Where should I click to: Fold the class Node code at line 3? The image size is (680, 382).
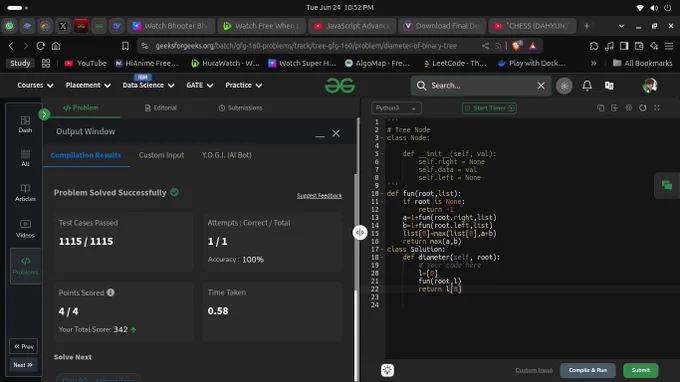[x=382, y=138]
